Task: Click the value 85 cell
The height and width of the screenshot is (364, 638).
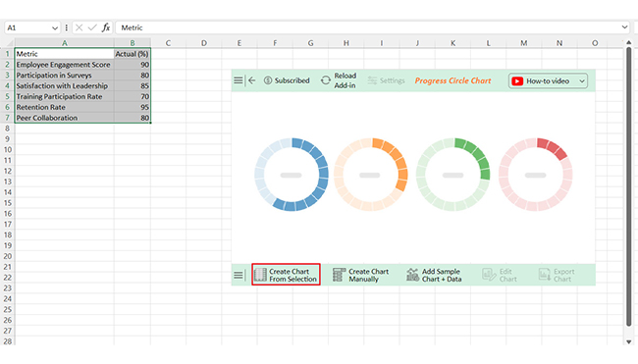Action: point(133,85)
